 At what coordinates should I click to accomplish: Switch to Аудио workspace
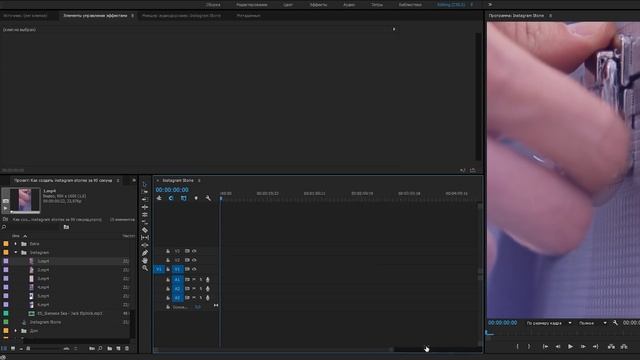(x=349, y=4)
